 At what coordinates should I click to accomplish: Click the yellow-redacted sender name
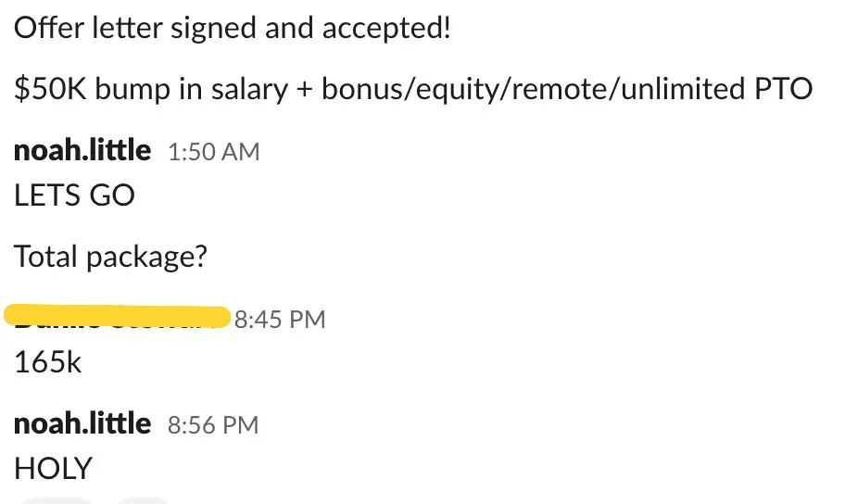pos(117,317)
